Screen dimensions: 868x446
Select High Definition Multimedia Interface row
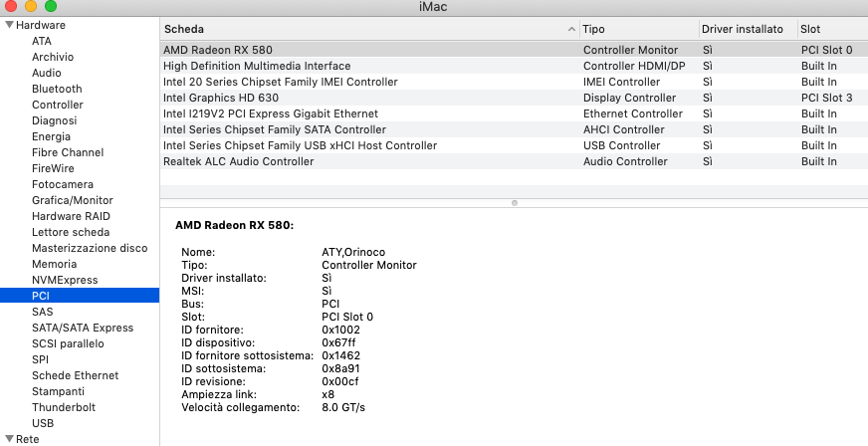(x=514, y=66)
